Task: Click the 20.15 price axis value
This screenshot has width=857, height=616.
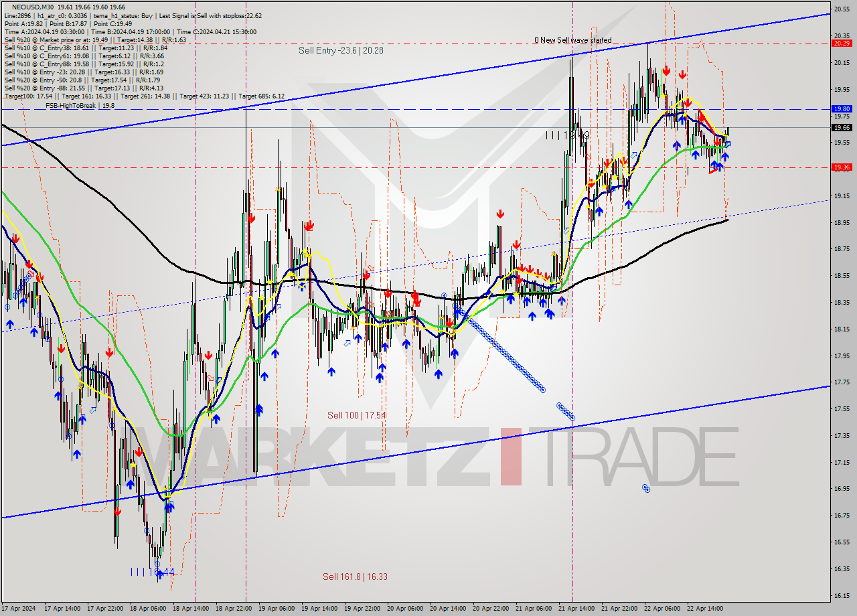Action: tap(842, 63)
